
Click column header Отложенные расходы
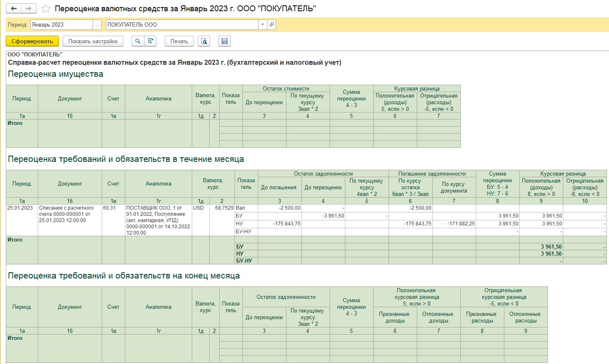coord(526,318)
